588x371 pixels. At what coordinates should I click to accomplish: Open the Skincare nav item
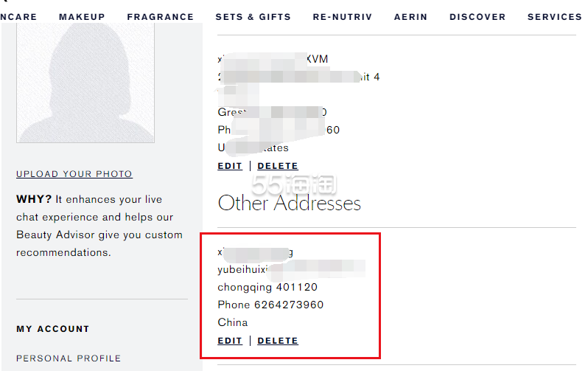point(18,17)
